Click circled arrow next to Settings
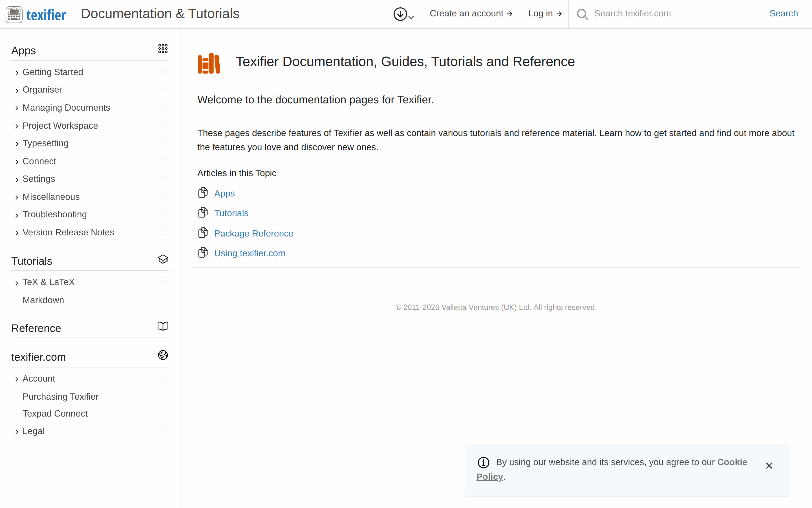Screen dimensions: 812x508 pyautogui.click(x=164, y=178)
